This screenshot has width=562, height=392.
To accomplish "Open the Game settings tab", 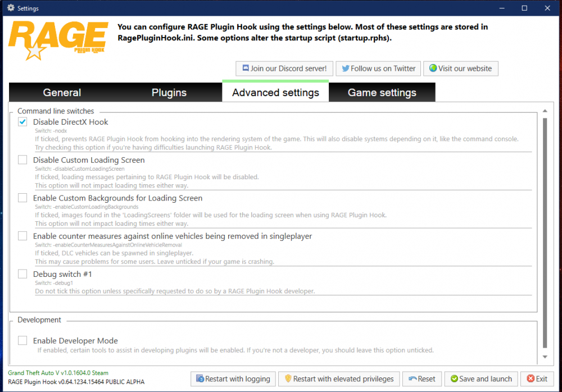I will [x=382, y=93].
